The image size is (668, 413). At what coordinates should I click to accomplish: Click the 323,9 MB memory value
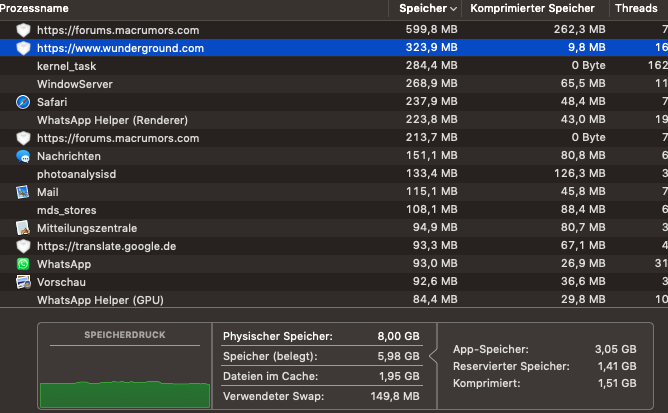[x=431, y=47]
